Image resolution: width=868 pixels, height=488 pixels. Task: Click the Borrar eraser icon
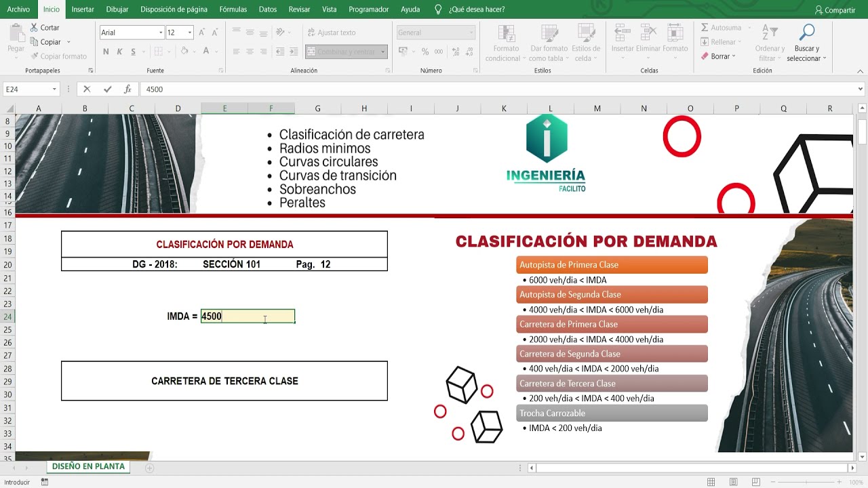(705, 56)
